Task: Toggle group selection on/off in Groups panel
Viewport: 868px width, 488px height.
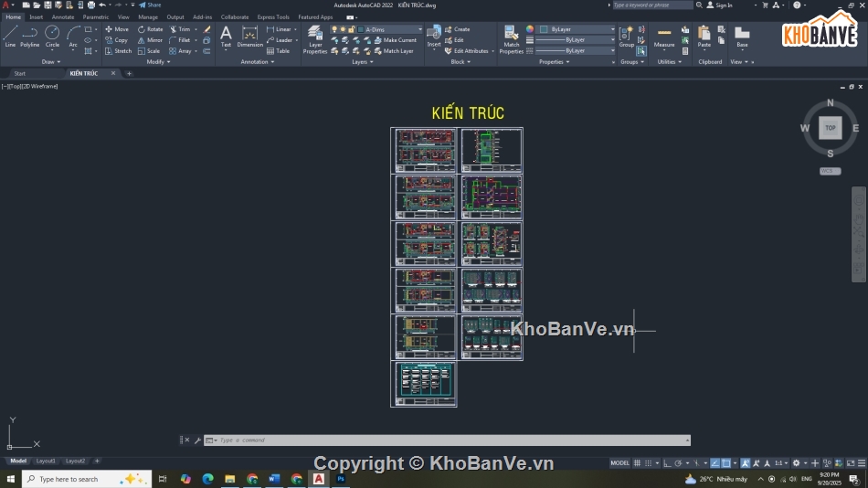Action: [x=641, y=51]
